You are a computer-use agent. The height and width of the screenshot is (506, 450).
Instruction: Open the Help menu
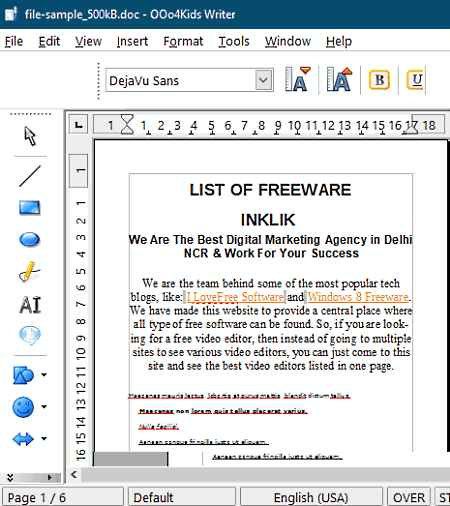pyautogui.click(x=339, y=41)
